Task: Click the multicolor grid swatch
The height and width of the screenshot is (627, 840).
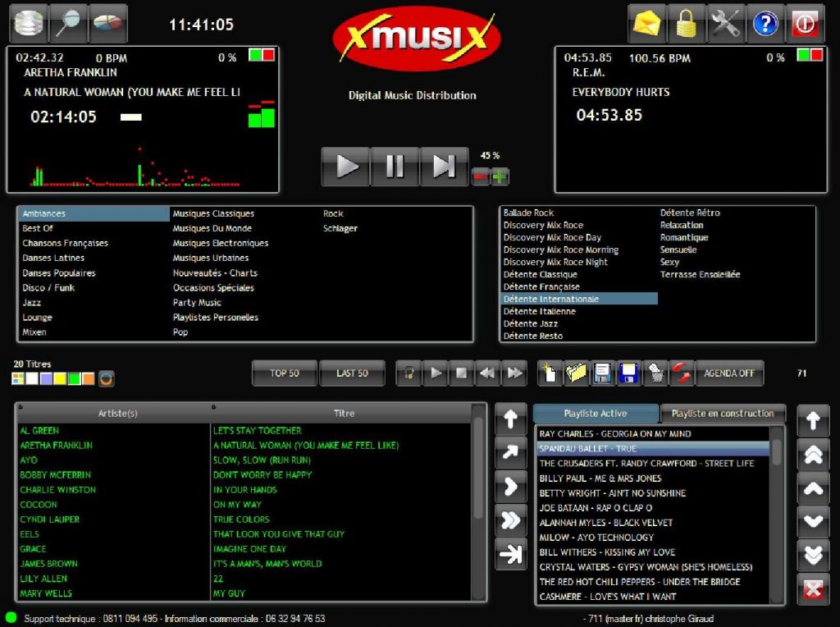Action: (18, 379)
